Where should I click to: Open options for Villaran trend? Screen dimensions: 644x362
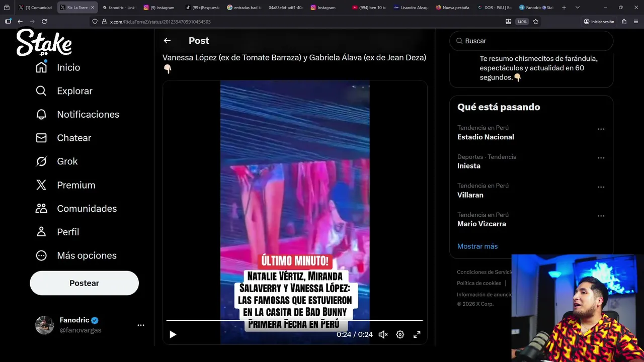(x=601, y=187)
